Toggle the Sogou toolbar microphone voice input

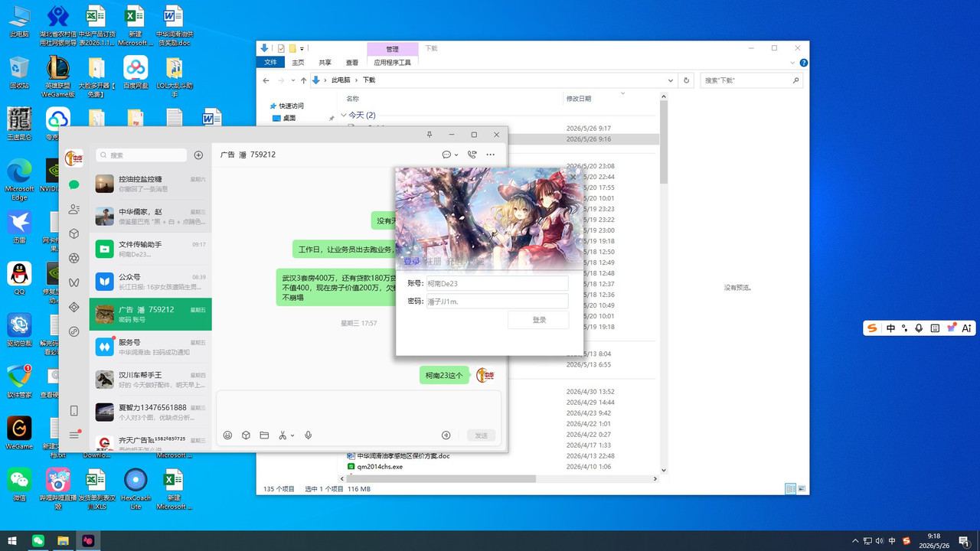coord(920,328)
